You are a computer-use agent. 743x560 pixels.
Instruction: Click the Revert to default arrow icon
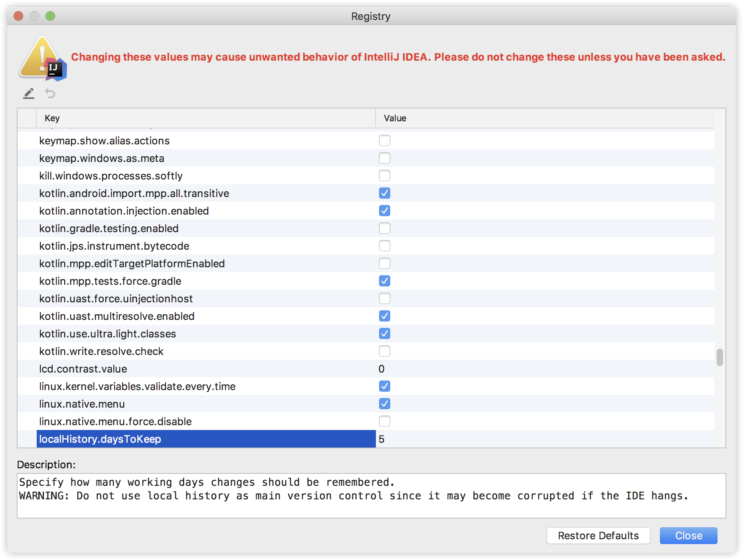(50, 93)
